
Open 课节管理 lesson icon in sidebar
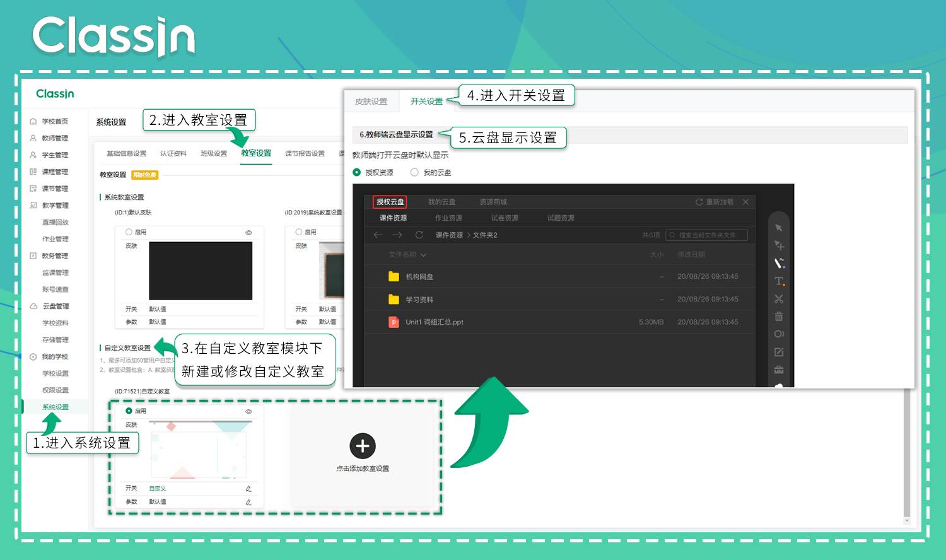pyautogui.click(x=33, y=189)
